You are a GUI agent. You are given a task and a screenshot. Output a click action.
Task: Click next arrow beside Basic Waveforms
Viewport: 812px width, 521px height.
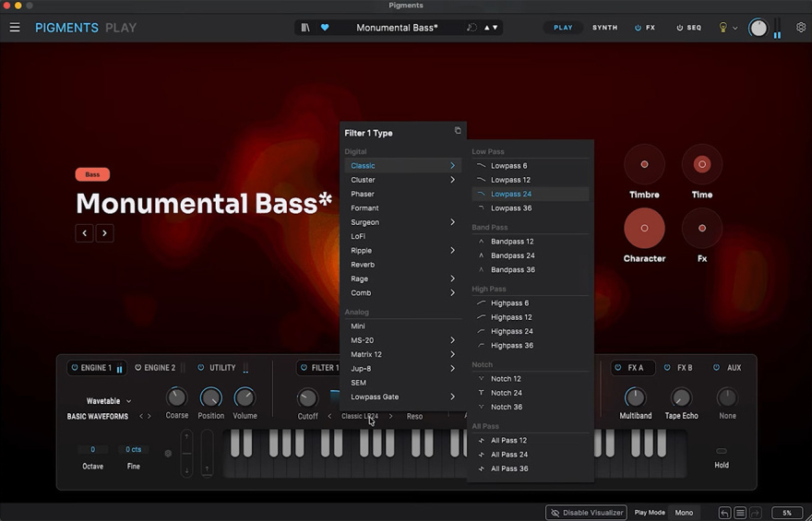pyautogui.click(x=149, y=416)
